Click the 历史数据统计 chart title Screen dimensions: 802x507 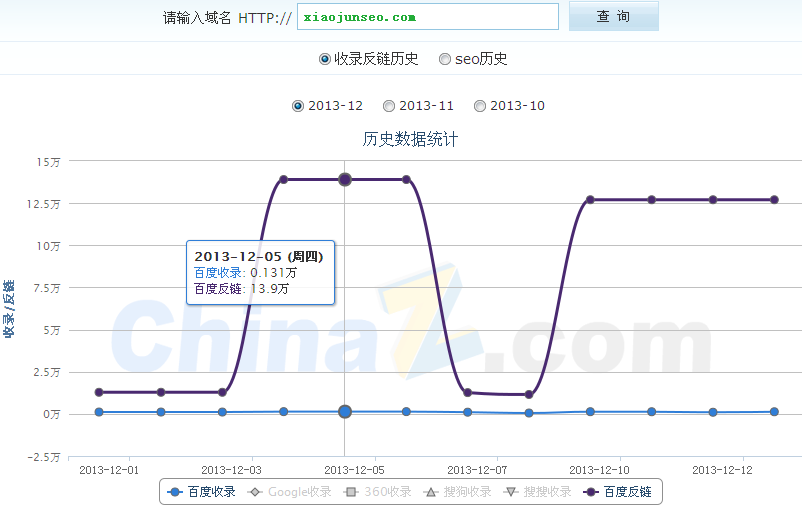[x=410, y=139]
